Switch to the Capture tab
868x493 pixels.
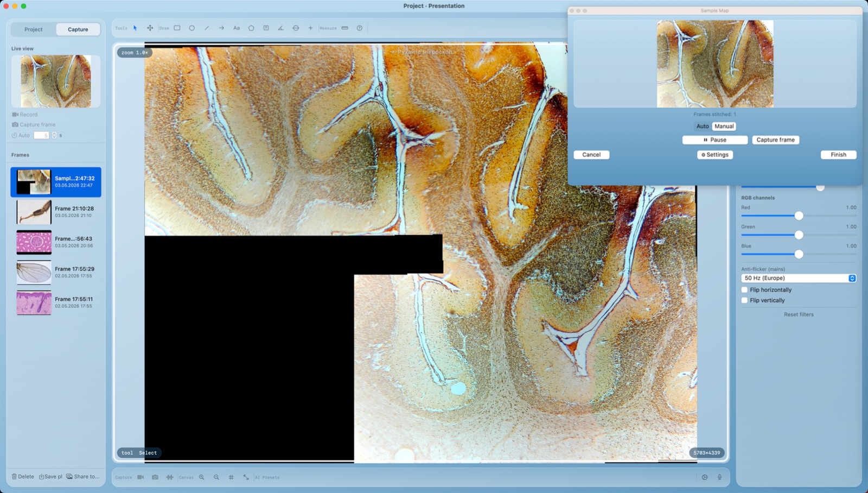(78, 29)
